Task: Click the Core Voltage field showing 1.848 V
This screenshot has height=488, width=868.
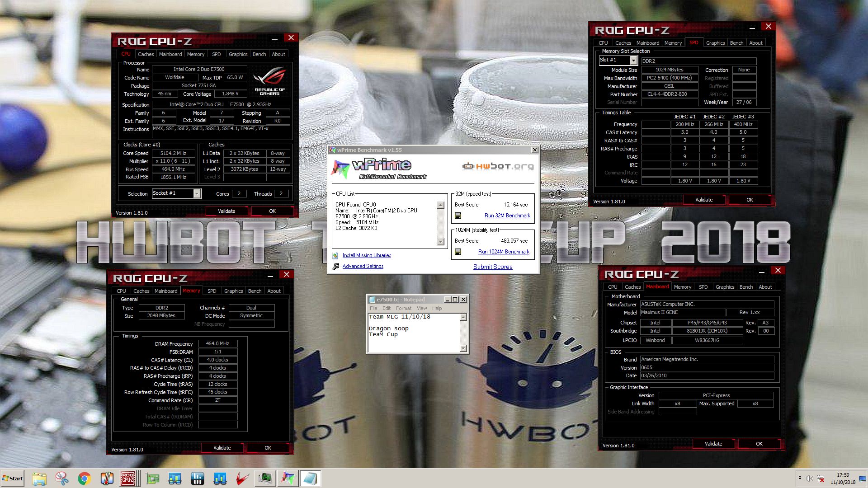Action: click(230, 94)
